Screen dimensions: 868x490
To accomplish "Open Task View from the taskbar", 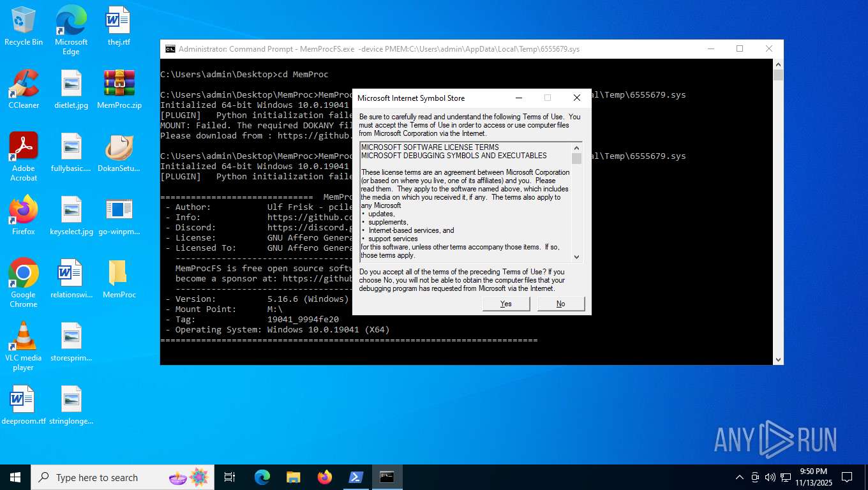I will click(x=230, y=477).
